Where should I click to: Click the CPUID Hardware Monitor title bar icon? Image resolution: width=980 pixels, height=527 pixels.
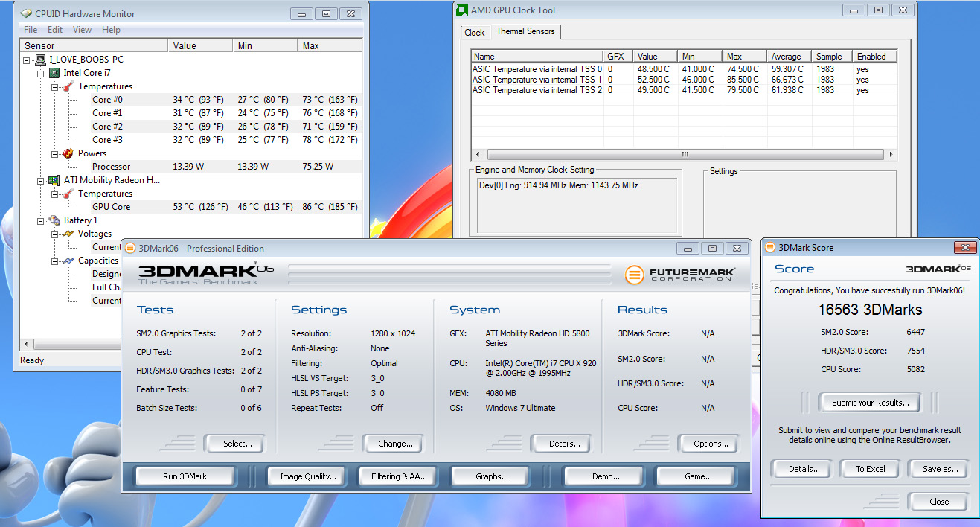pyautogui.click(x=26, y=13)
